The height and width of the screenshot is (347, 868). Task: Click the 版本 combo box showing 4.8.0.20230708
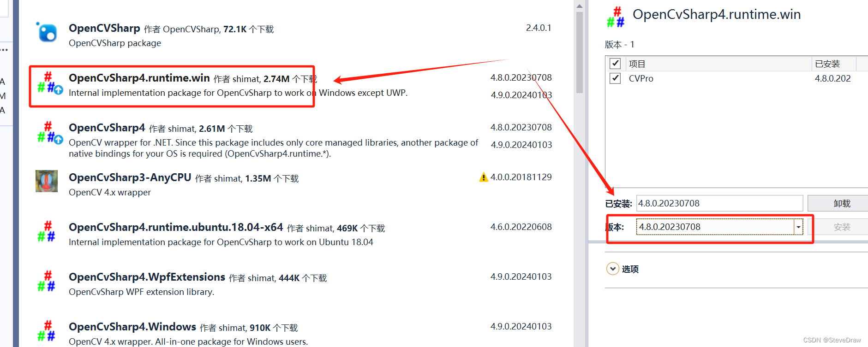(x=719, y=227)
